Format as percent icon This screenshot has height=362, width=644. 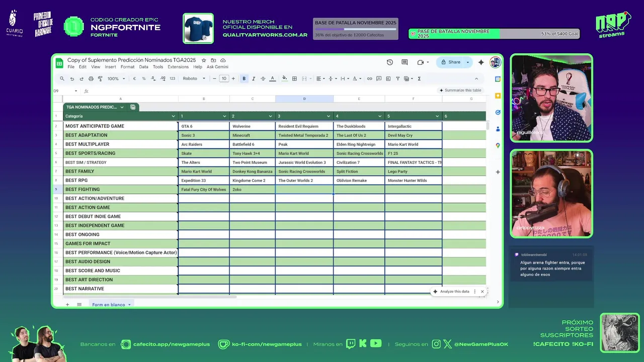[x=144, y=78]
